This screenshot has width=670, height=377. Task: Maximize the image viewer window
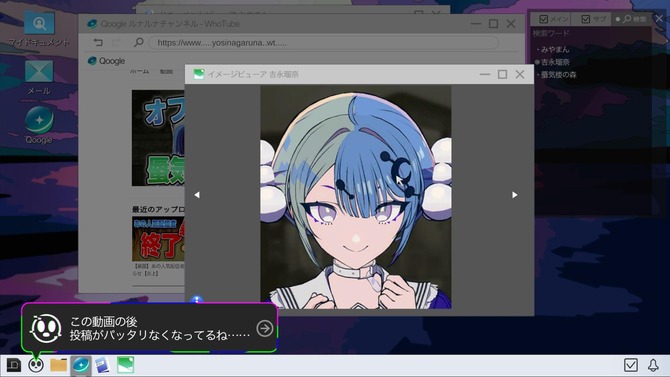pyautogui.click(x=502, y=74)
